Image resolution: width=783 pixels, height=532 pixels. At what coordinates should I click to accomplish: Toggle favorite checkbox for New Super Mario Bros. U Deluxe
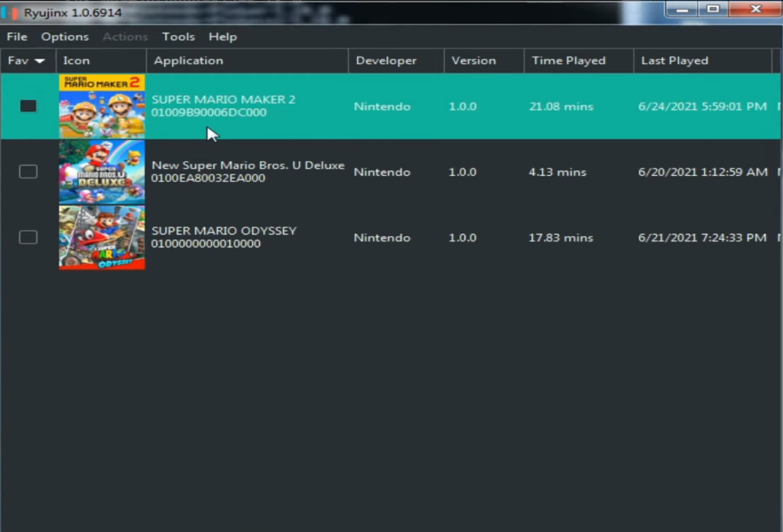(28, 172)
